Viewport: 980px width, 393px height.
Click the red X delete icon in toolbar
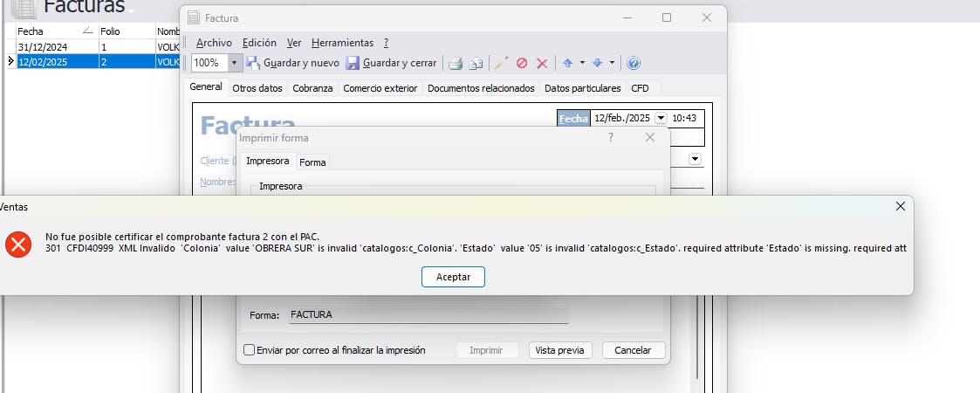point(542,63)
